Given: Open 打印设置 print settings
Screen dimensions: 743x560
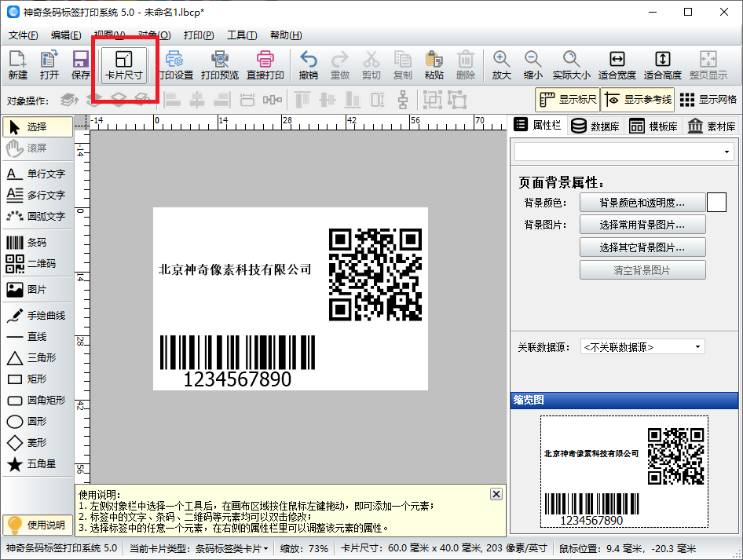Looking at the screenshot, I should pos(174,65).
